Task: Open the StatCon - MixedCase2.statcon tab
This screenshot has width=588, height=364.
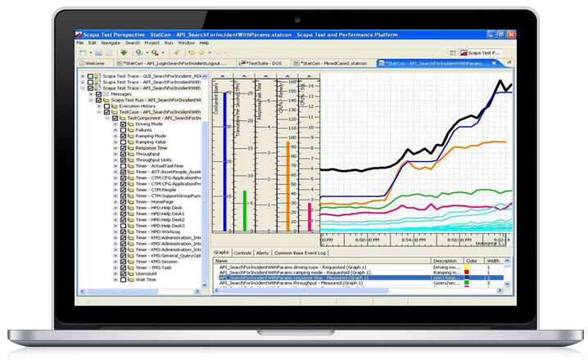Action: point(333,63)
